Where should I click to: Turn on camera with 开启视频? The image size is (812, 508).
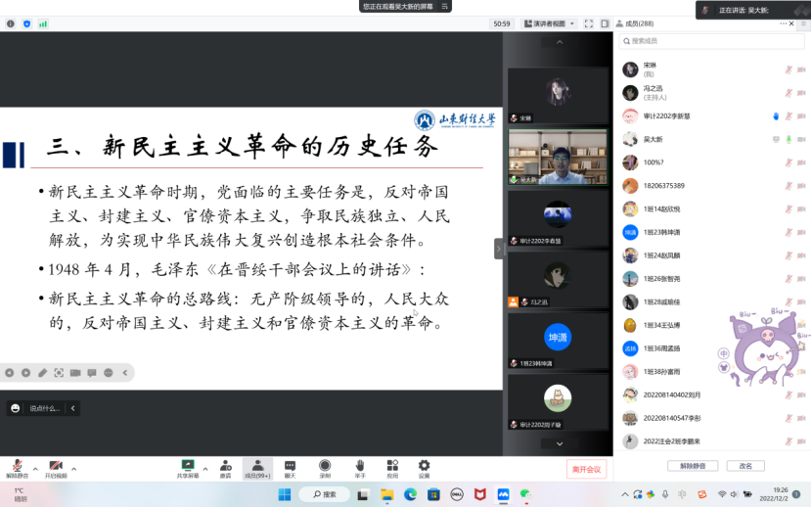(x=56, y=467)
